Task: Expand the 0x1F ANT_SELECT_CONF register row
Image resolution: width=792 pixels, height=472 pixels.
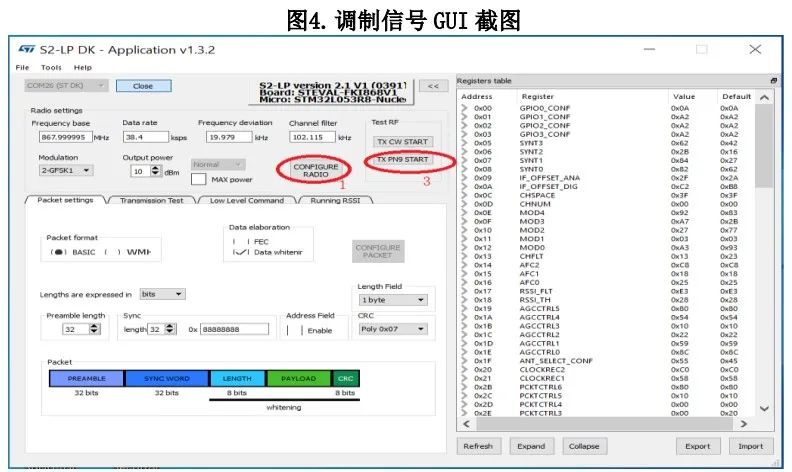Action: 465,361
